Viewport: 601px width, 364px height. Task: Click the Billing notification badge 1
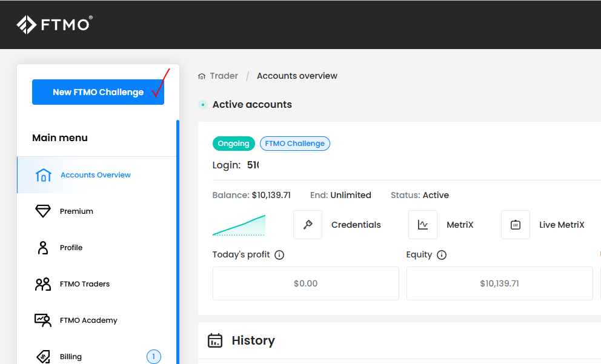click(154, 357)
